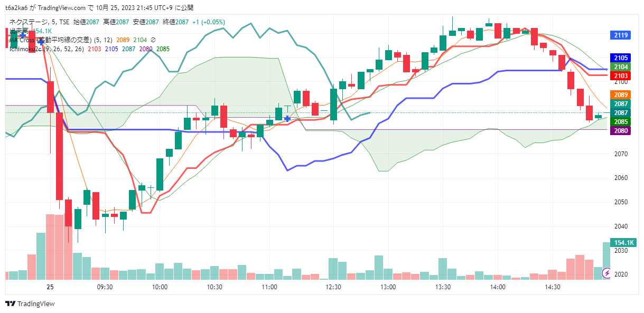The image size is (644, 313).
Task: Click the 14:30 time axis label
Action: coord(552,287)
